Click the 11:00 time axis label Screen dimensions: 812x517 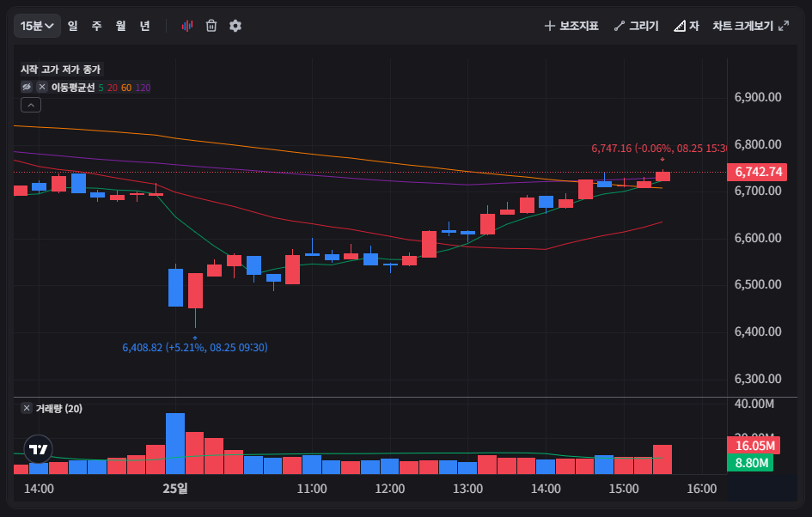coord(312,489)
